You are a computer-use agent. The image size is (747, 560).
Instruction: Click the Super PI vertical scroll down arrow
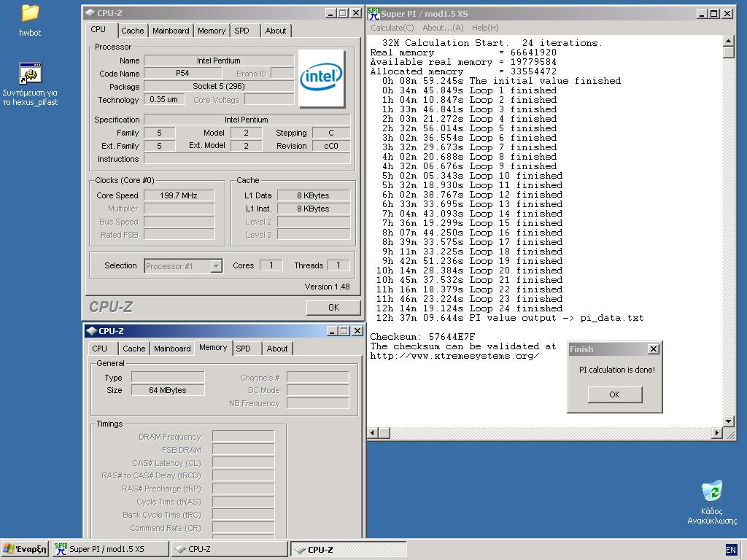[729, 421]
